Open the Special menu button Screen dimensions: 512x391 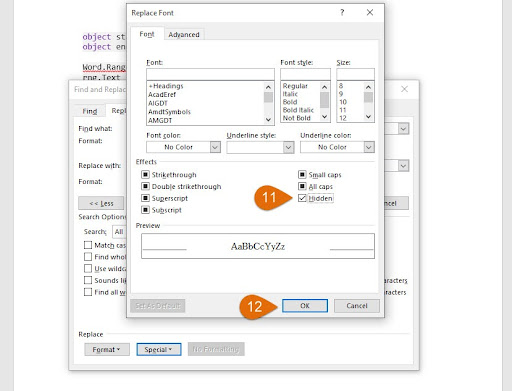point(159,349)
